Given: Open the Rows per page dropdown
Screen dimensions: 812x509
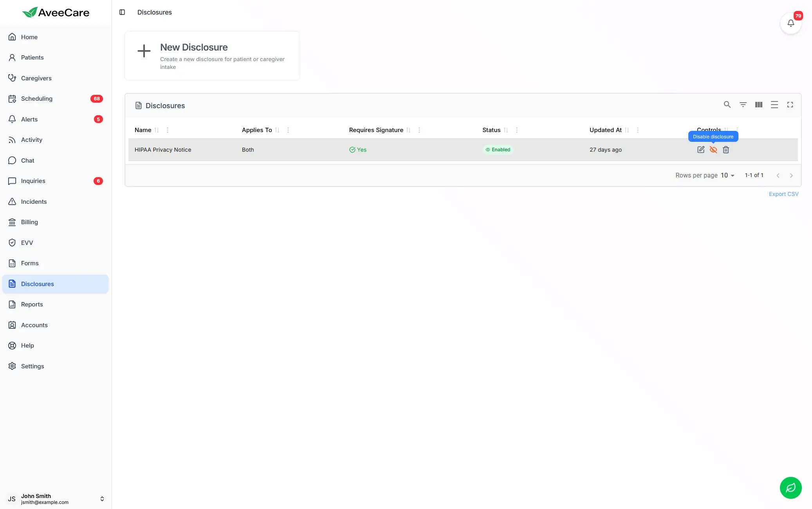Looking at the screenshot, I should 727,175.
